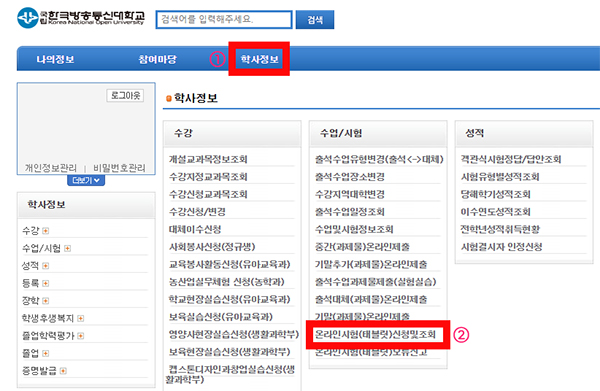Open 이수연도성적조회 link

[496, 212]
